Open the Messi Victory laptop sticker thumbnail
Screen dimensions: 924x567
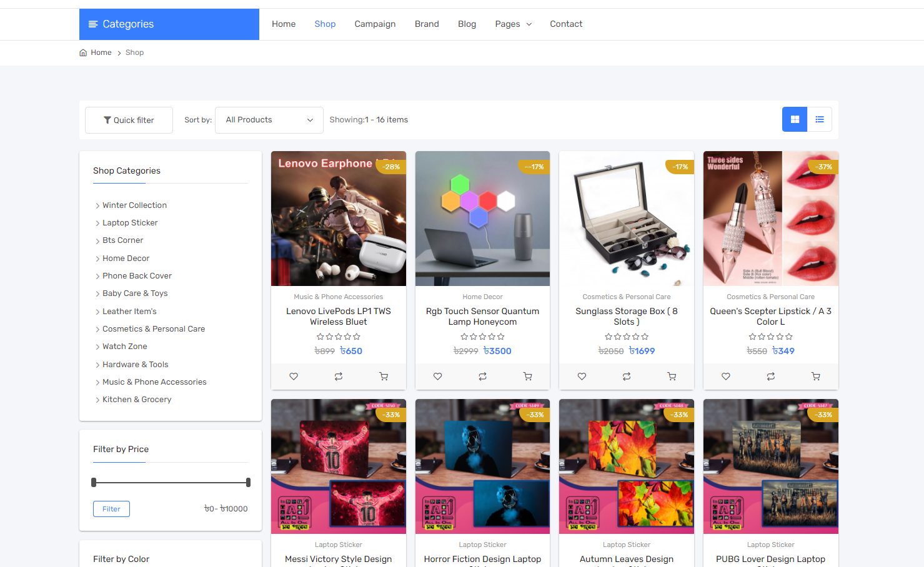click(338, 466)
